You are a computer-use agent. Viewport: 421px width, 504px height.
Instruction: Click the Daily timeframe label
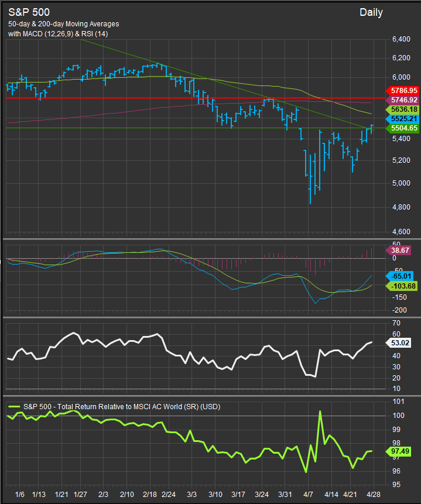coord(371,12)
